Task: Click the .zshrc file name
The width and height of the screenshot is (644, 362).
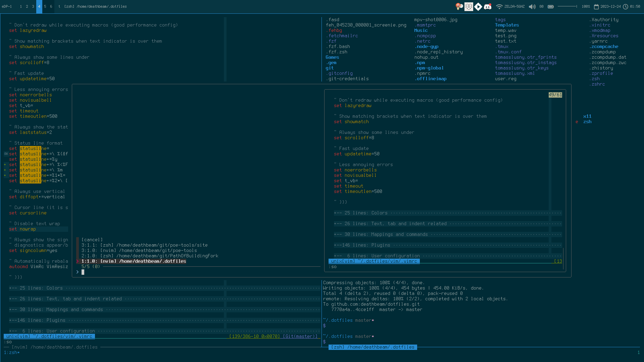Action: tap(597, 84)
